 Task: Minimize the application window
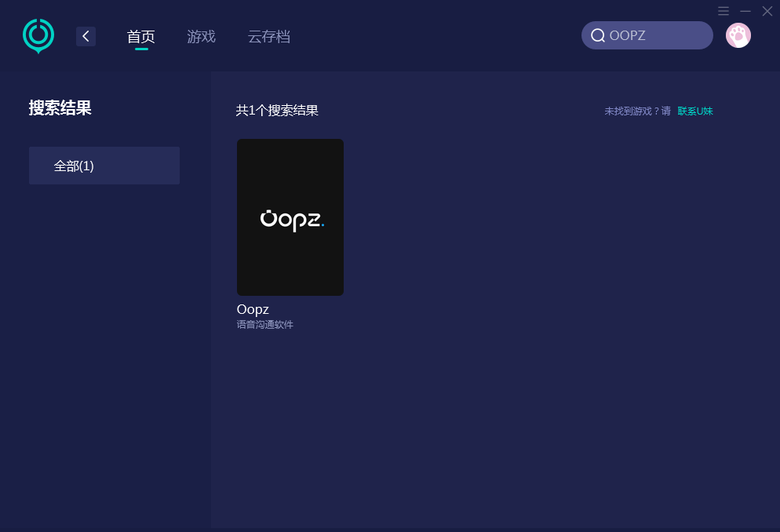(x=745, y=11)
